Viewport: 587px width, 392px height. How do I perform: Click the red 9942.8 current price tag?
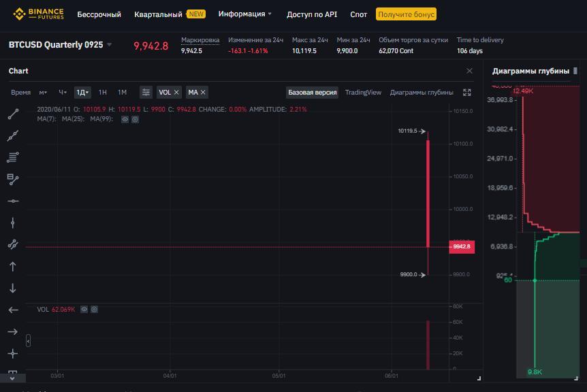point(462,246)
